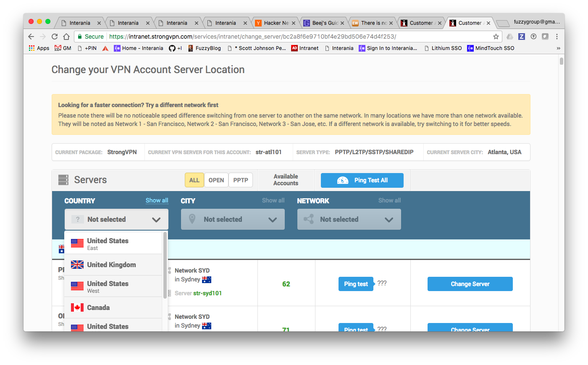Choose United States East from country list
588x365 pixels.
[x=113, y=244]
